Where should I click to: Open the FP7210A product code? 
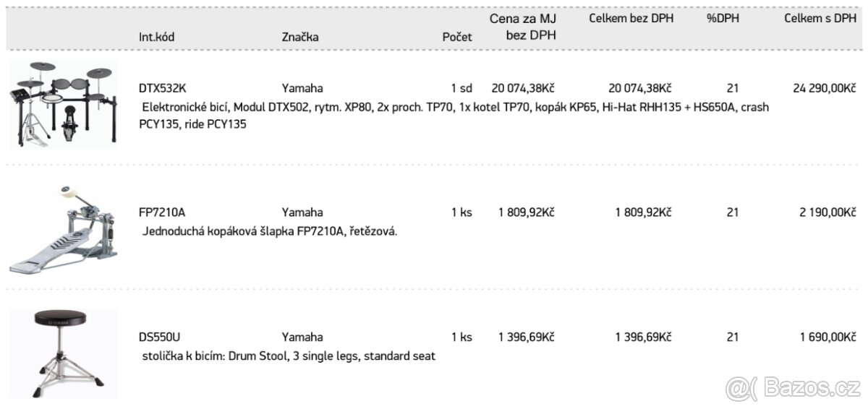[162, 212]
